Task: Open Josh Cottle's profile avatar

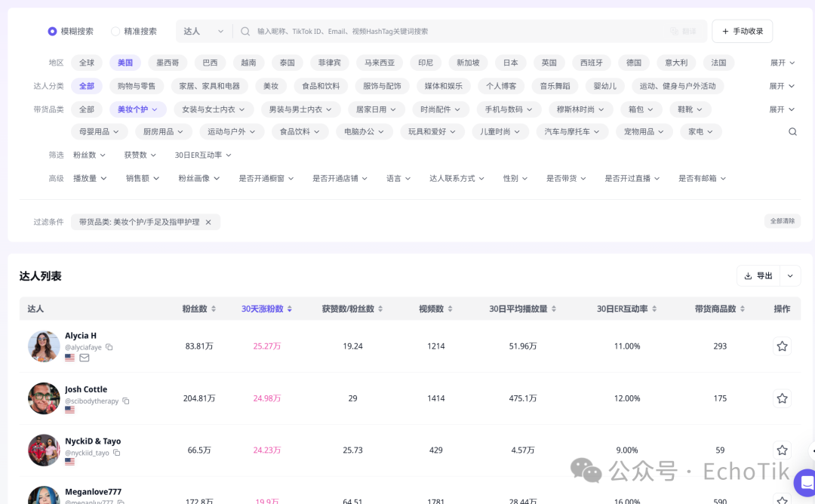Action: (44, 398)
